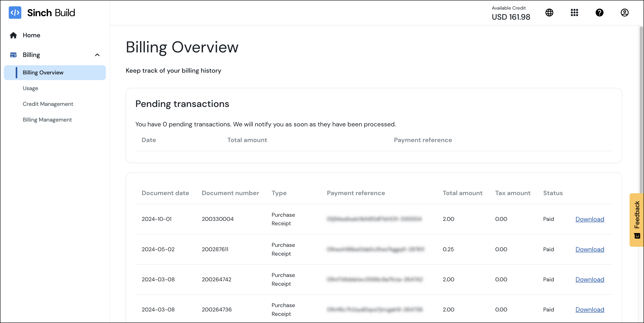Open the language globe icon
Screen dimensions: 644x323
(549, 12)
